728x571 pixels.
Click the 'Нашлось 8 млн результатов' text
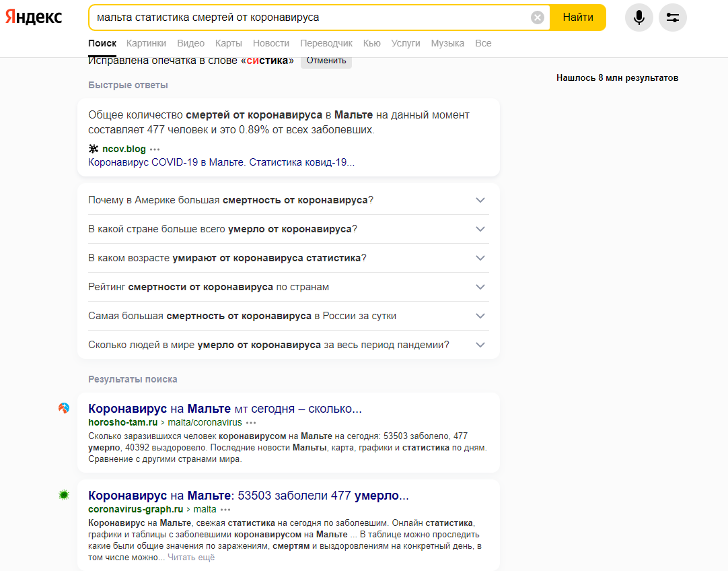tap(617, 78)
